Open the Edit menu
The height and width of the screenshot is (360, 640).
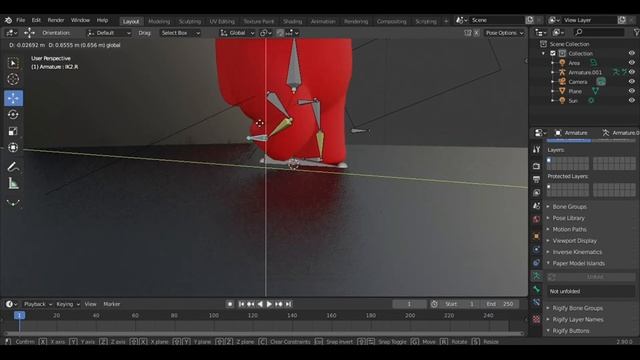36,20
